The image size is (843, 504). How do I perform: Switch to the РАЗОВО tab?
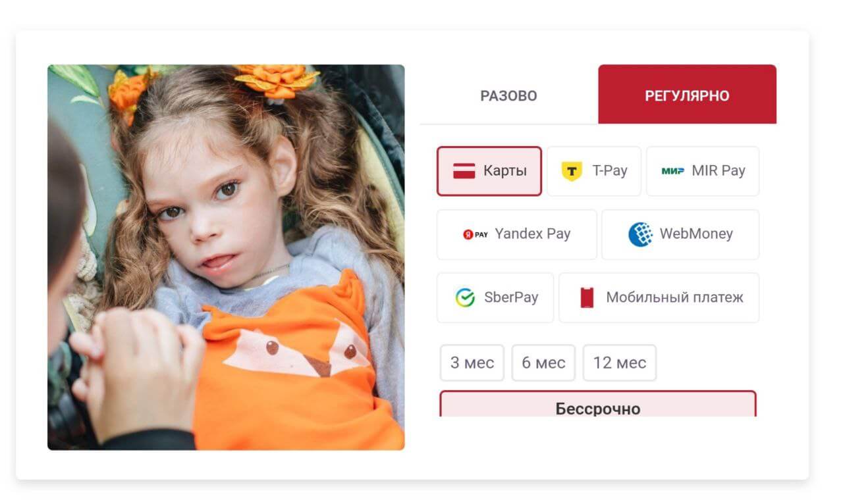pyautogui.click(x=509, y=95)
